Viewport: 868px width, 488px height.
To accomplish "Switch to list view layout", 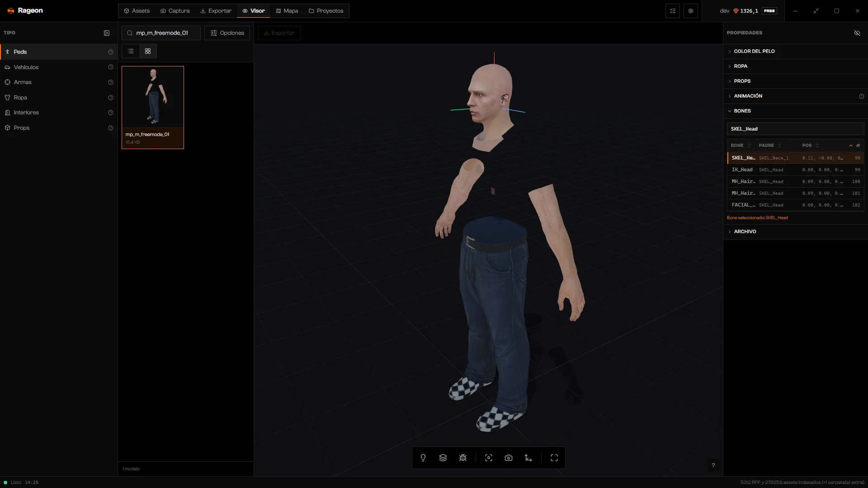I will 131,51.
